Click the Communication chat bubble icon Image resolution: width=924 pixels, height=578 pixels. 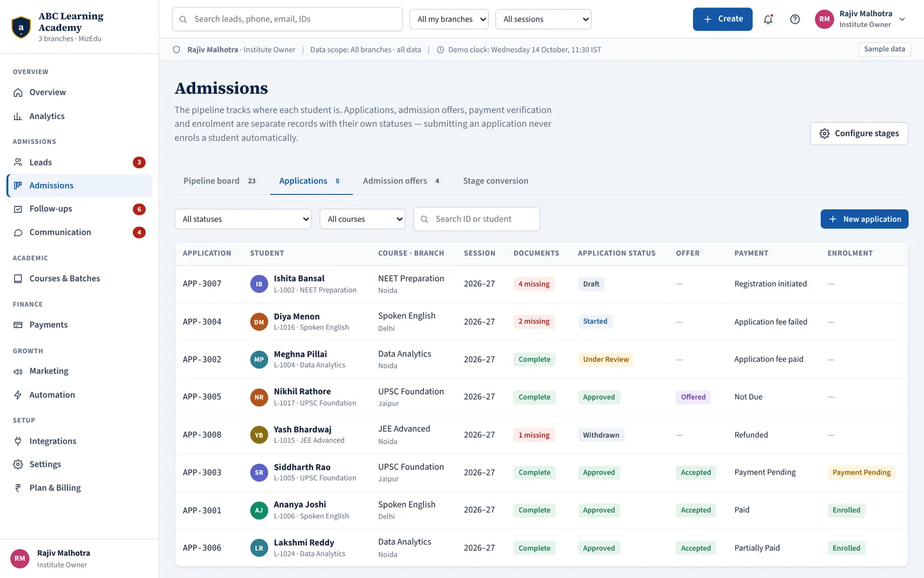(18, 232)
